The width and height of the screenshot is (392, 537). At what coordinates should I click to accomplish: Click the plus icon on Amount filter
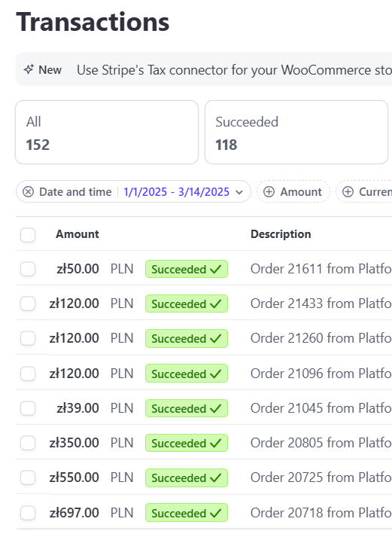pos(269,192)
